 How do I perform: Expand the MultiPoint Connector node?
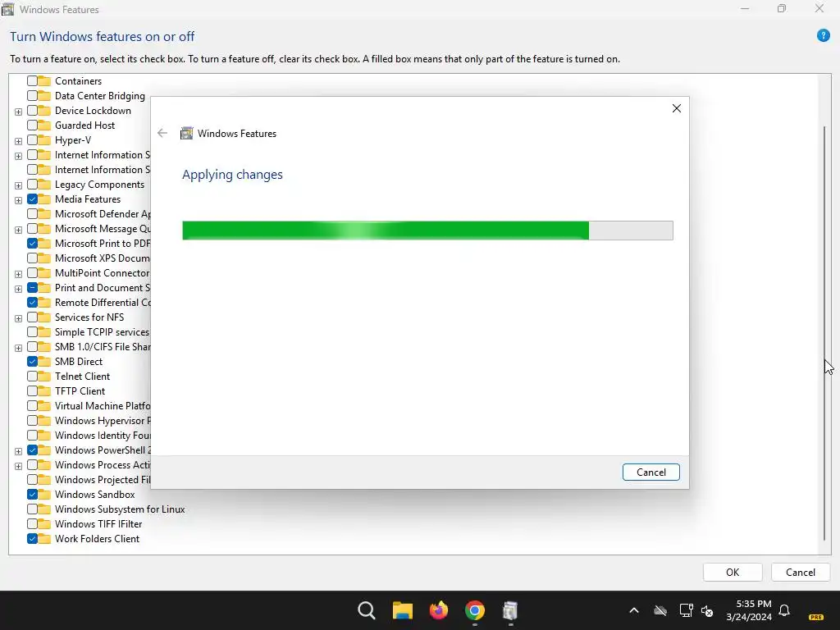(x=18, y=274)
